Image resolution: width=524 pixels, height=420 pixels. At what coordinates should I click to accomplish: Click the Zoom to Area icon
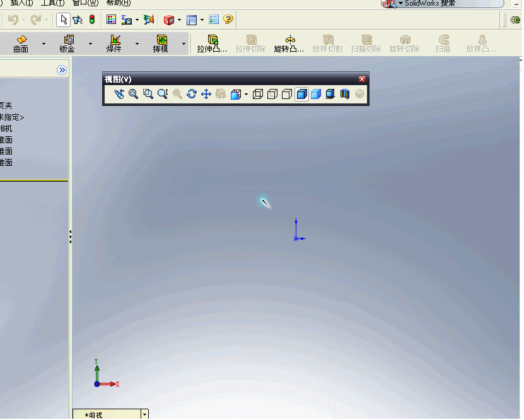pyautogui.click(x=148, y=94)
